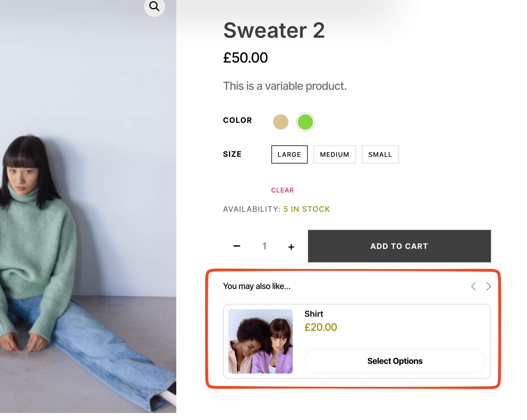This screenshot has width=527, height=420.
Task: Show previous recommended product
Action: click(x=473, y=286)
